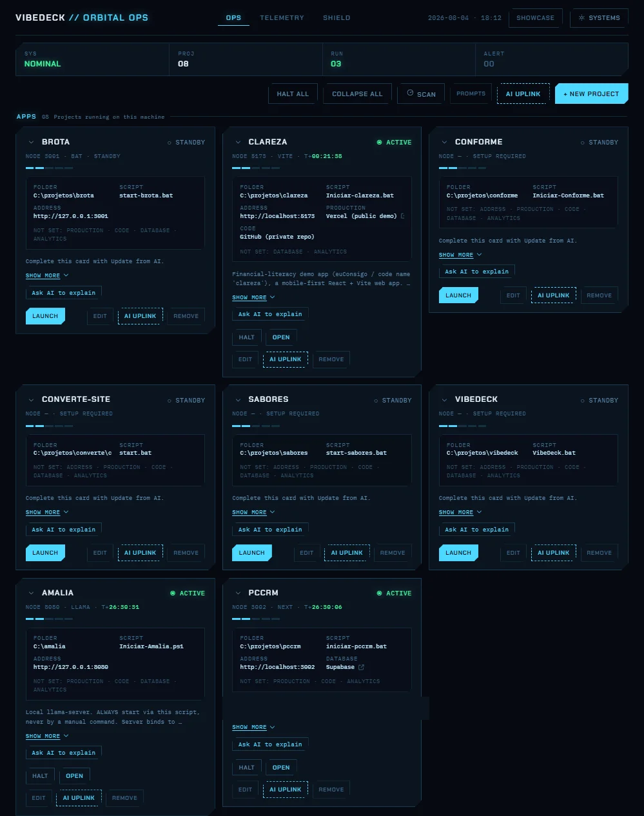Switch to the OPS tab

click(234, 18)
